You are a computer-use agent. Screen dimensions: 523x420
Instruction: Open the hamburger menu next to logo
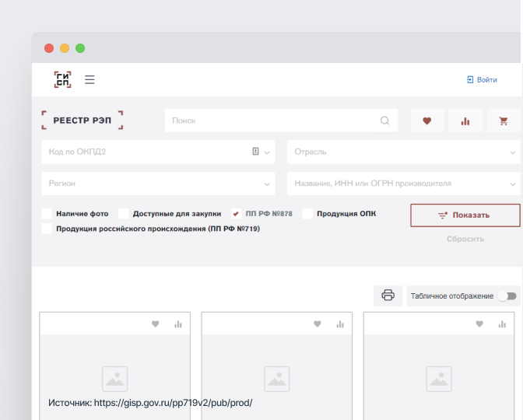coord(90,79)
